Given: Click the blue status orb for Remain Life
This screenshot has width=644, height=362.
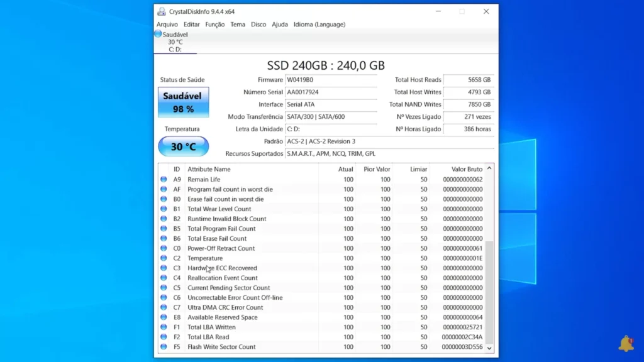Looking at the screenshot, I should pos(164,179).
